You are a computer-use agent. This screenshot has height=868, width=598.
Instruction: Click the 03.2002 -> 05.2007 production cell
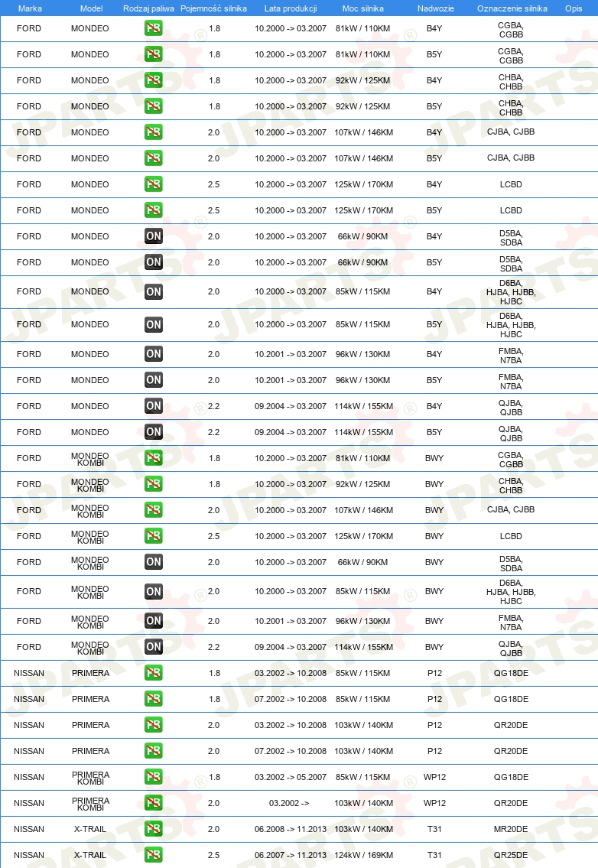click(291, 777)
